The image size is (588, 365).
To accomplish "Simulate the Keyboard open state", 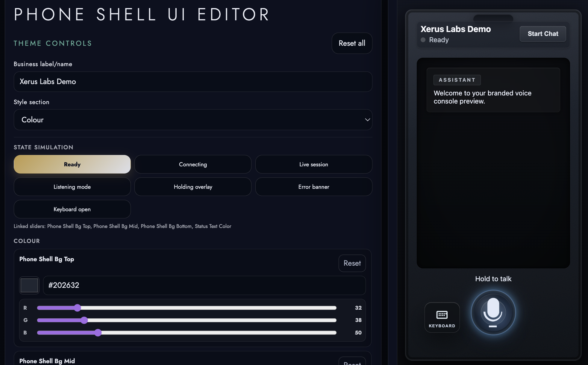I will [72, 209].
